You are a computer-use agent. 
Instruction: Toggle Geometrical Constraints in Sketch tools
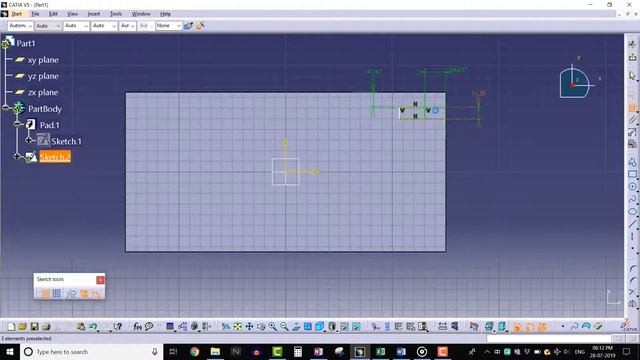click(x=84, y=293)
